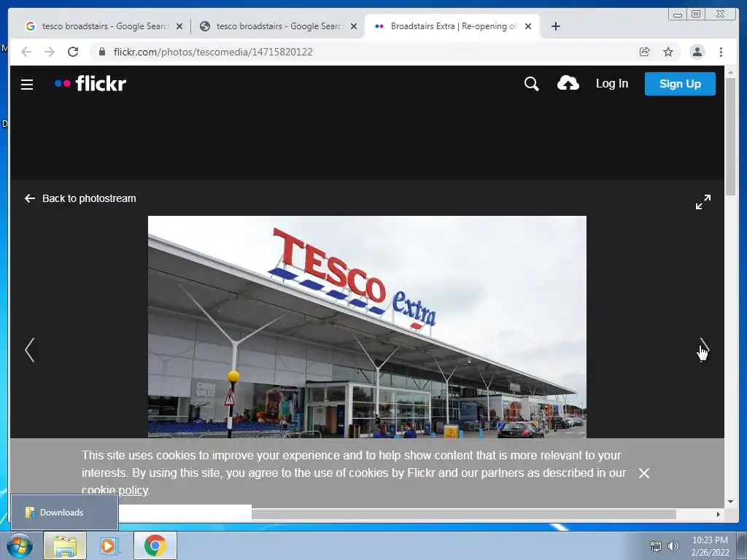Reload the Flickr page
Image resolution: width=747 pixels, height=560 pixels.
[x=73, y=52]
